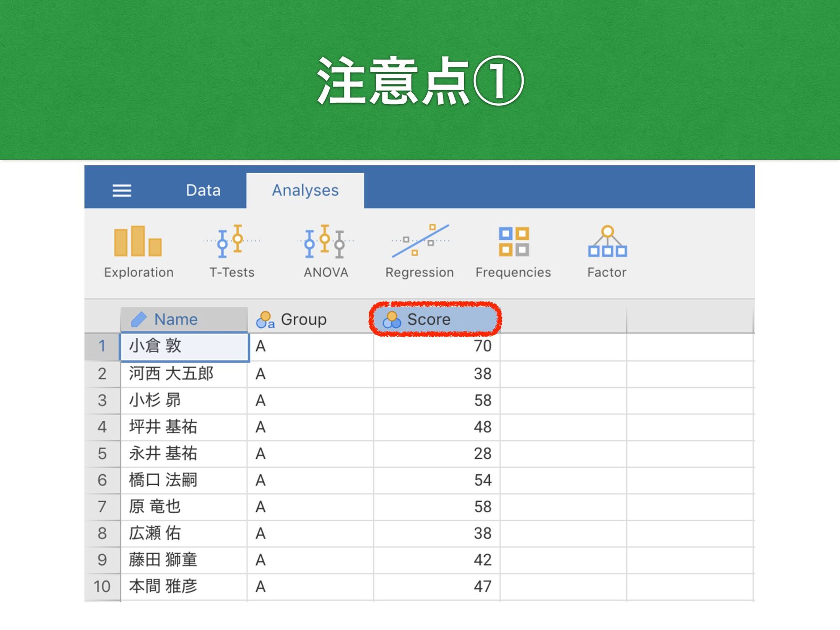
Task: Open the Regression analysis menu
Action: tap(420, 252)
